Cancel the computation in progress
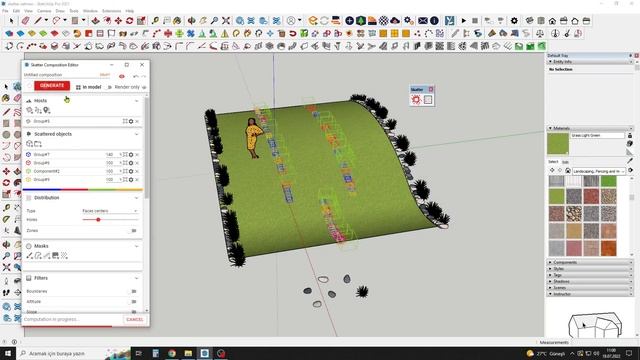Screen dimensions: 640x360 (135, 319)
